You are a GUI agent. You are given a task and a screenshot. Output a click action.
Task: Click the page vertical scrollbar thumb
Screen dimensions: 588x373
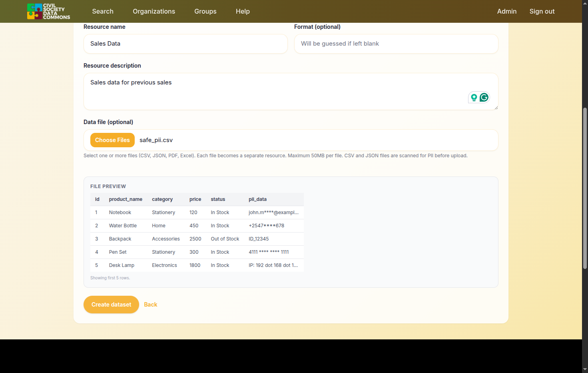[585, 188]
